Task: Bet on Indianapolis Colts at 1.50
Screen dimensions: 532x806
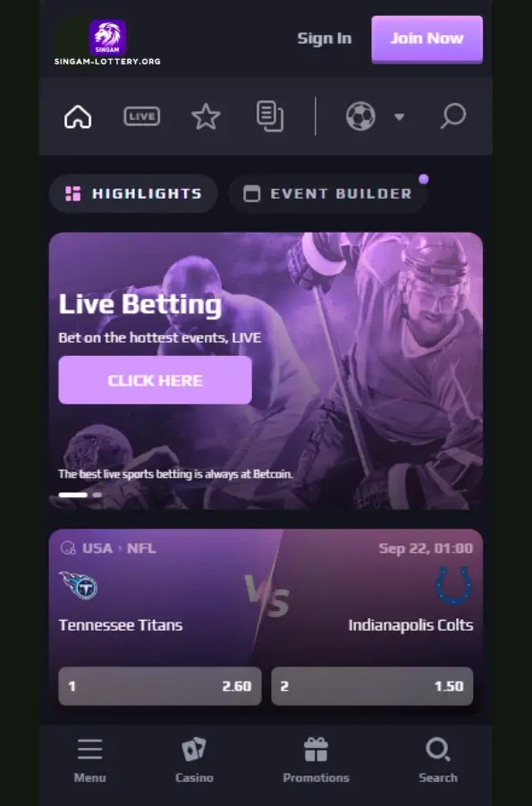Action: coord(372,686)
